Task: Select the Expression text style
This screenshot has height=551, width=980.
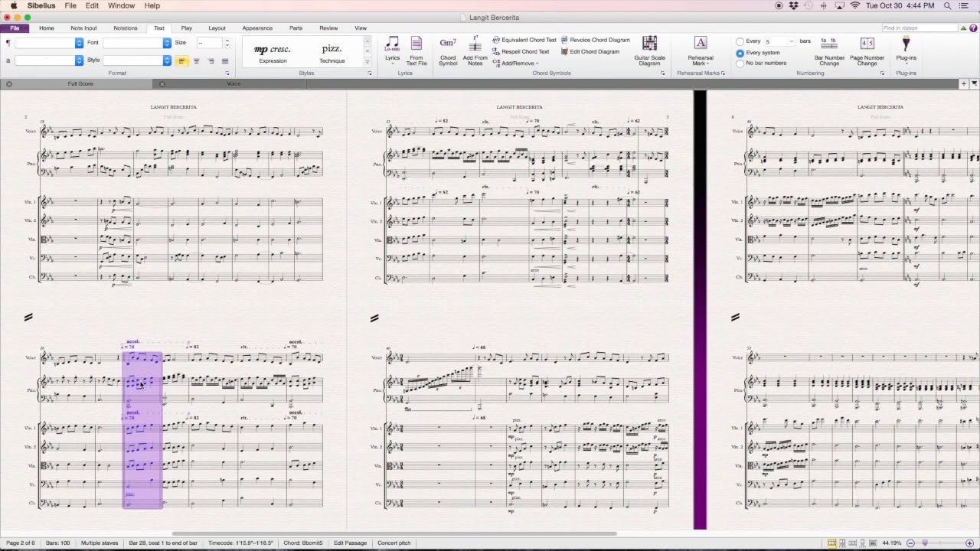Action: [x=273, y=53]
